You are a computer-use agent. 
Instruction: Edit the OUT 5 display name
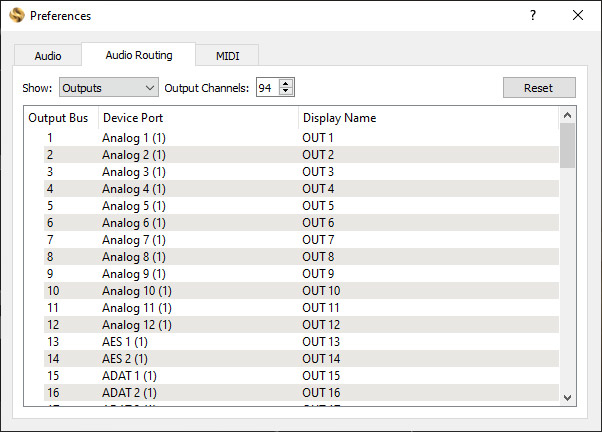[x=318, y=206]
